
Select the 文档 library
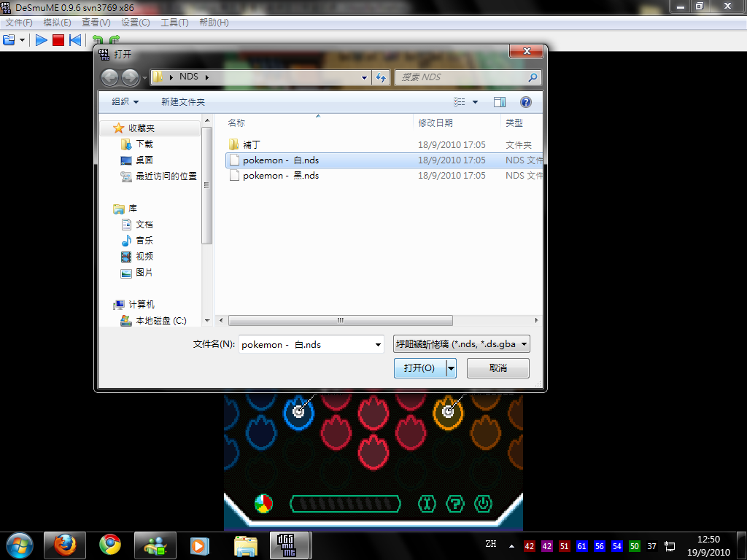point(144,225)
